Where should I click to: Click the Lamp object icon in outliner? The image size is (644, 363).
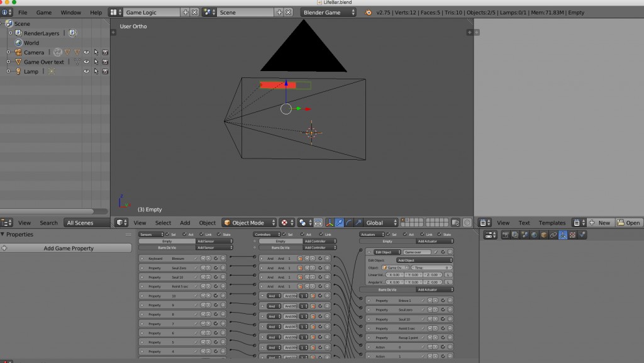pos(18,72)
